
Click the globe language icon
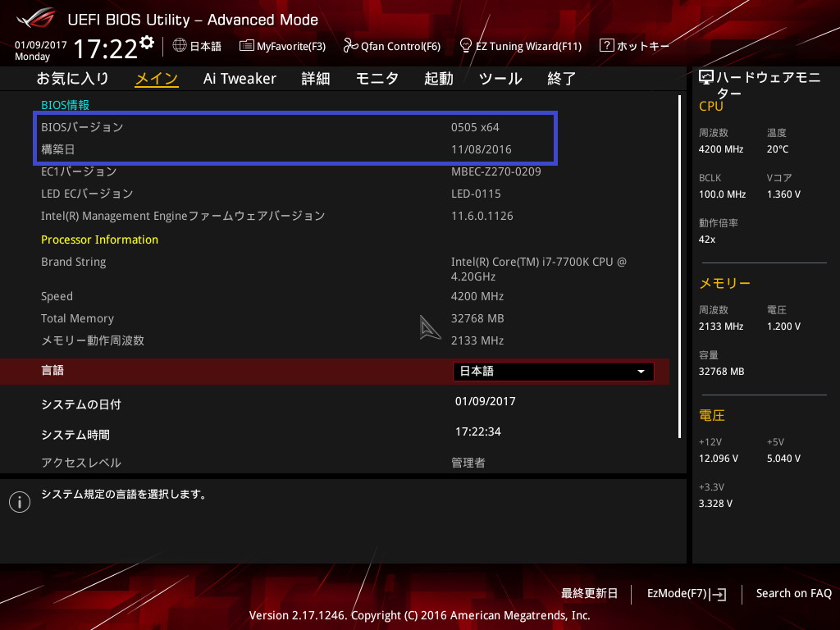(x=180, y=45)
